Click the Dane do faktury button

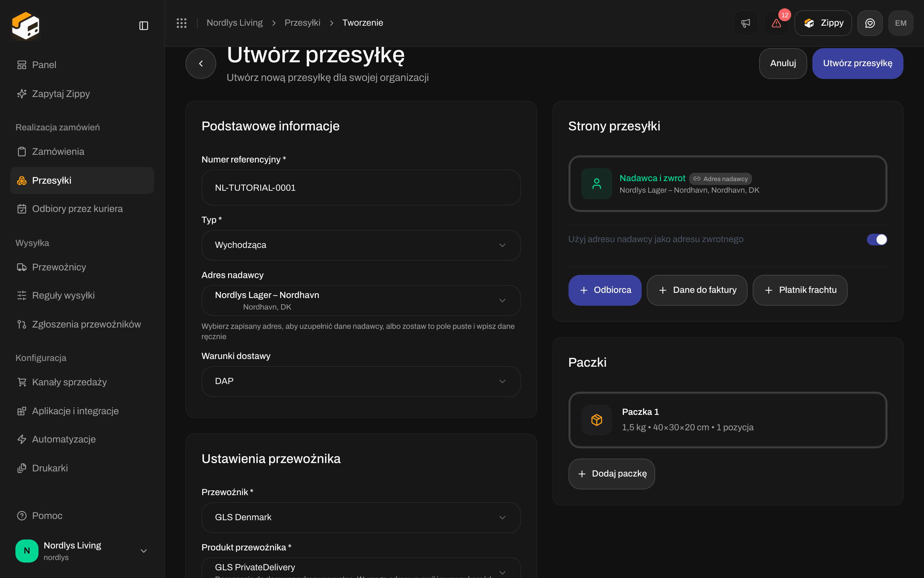tap(697, 290)
